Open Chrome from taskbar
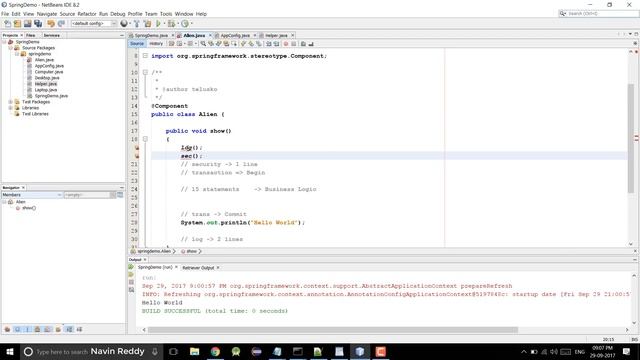This screenshot has height=360, width=640. [x=215, y=351]
